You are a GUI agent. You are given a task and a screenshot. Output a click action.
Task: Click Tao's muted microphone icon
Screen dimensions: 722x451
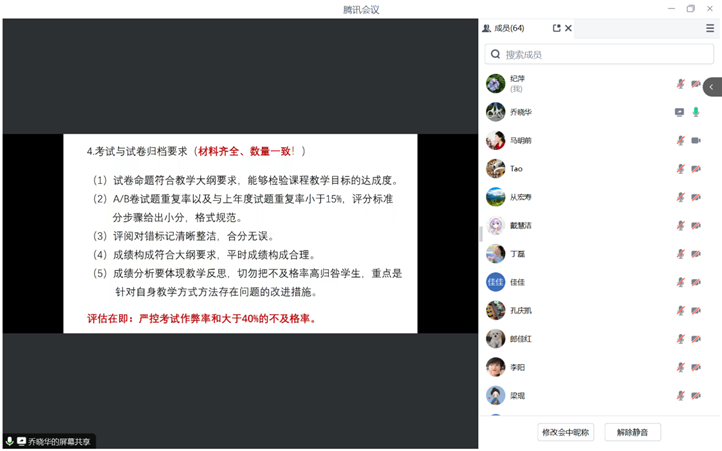(x=680, y=169)
